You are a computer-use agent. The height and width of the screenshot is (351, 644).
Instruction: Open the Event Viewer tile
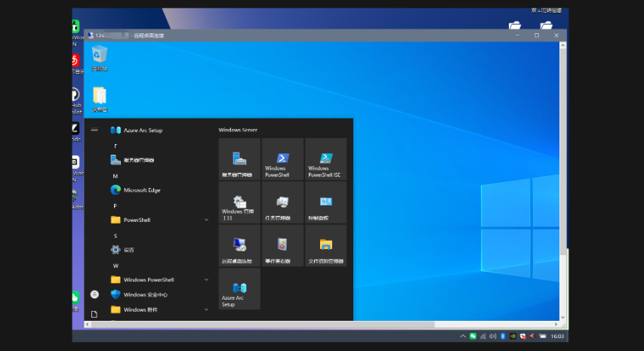282,245
